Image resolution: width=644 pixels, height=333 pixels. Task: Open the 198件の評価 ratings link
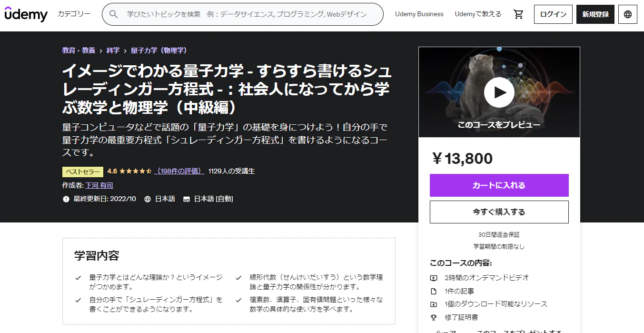(179, 171)
